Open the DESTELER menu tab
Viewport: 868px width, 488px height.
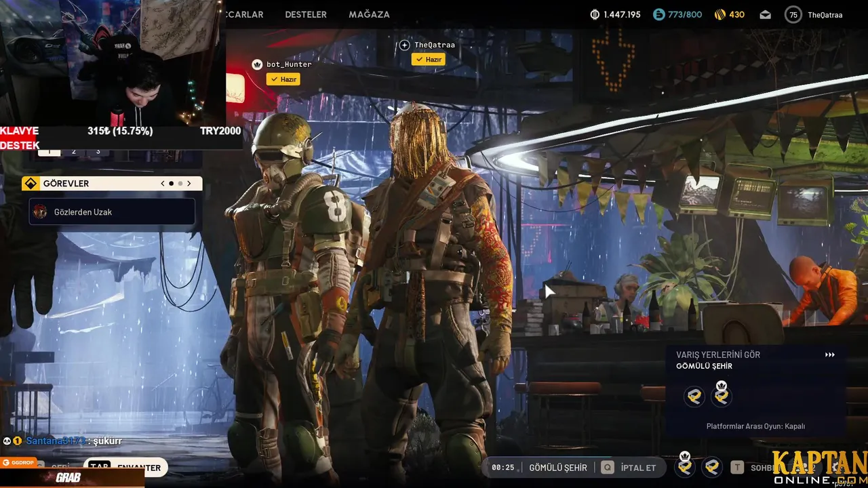pos(306,14)
